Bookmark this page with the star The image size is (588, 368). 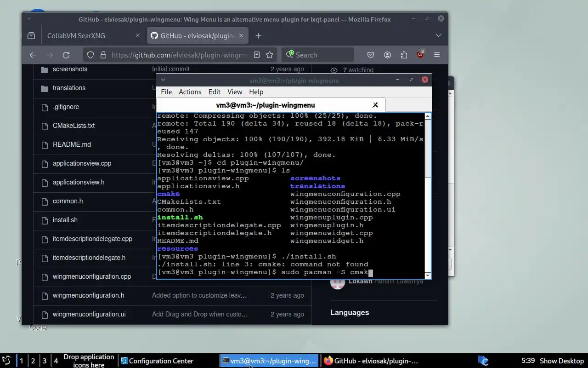(x=270, y=55)
